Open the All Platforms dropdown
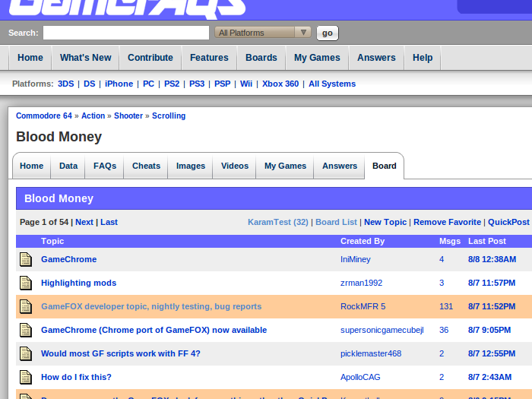Viewport: 532px width, 399px height. (263, 33)
